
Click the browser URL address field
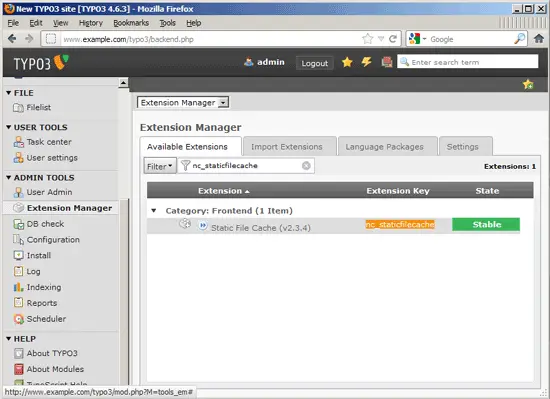click(x=210, y=39)
